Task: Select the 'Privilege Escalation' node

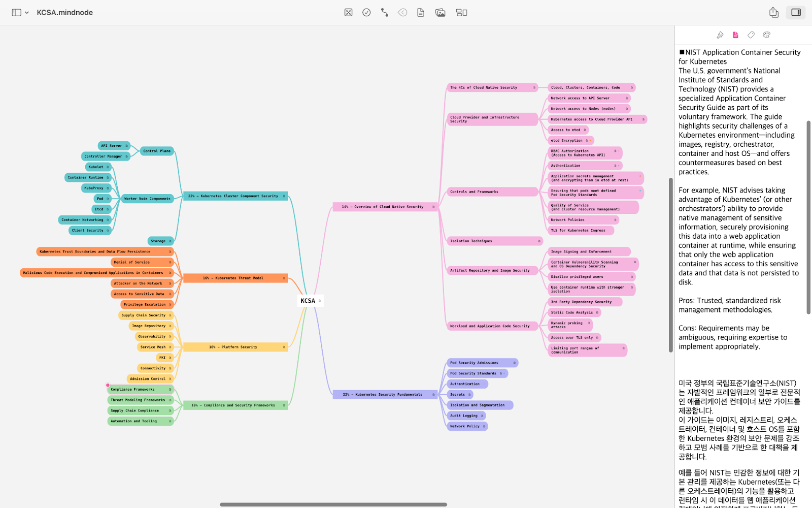Action: pos(147,305)
